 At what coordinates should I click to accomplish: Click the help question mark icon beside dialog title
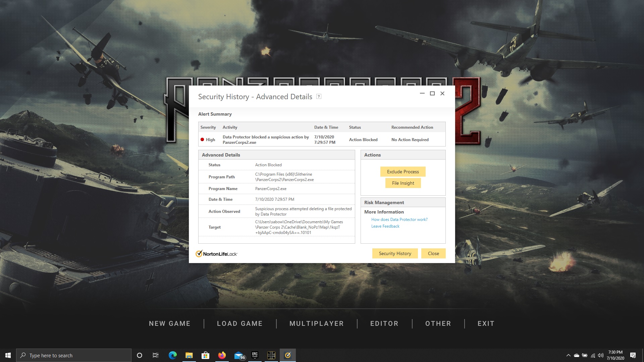pyautogui.click(x=319, y=97)
